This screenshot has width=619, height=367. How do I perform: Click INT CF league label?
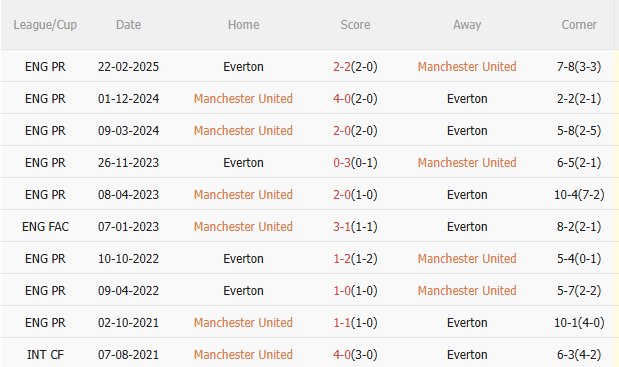click(45, 354)
